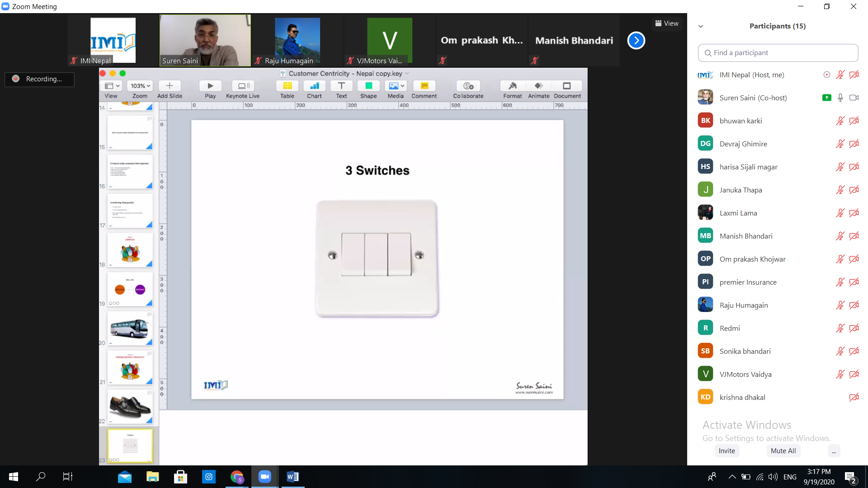
Task: Toggle Suren Saini's microphone icon
Action: 840,98
